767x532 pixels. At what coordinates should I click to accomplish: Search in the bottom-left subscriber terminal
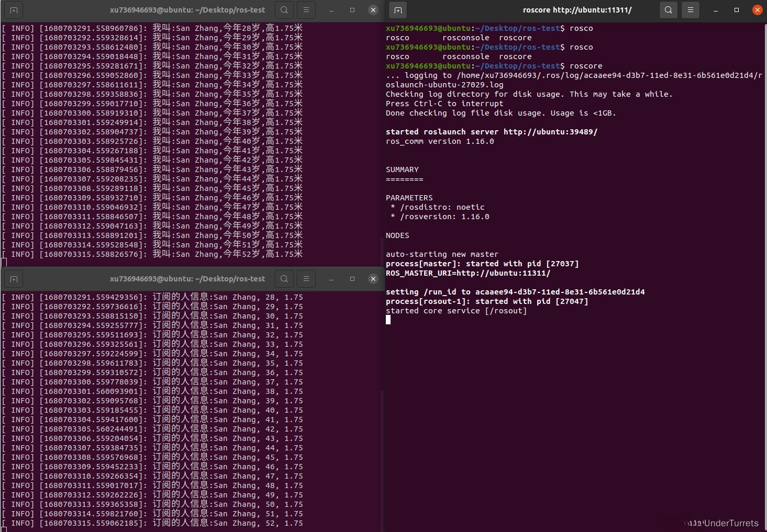pyautogui.click(x=284, y=279)
